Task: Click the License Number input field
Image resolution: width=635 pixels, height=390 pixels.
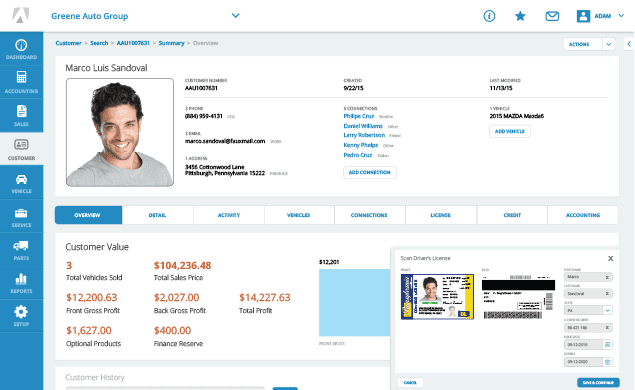Action: click(588, 328)
